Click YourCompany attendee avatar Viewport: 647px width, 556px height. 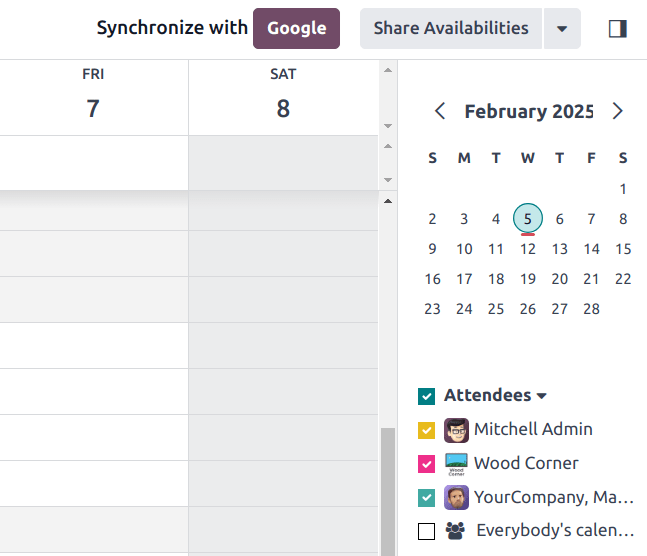(x=456, y=498)
